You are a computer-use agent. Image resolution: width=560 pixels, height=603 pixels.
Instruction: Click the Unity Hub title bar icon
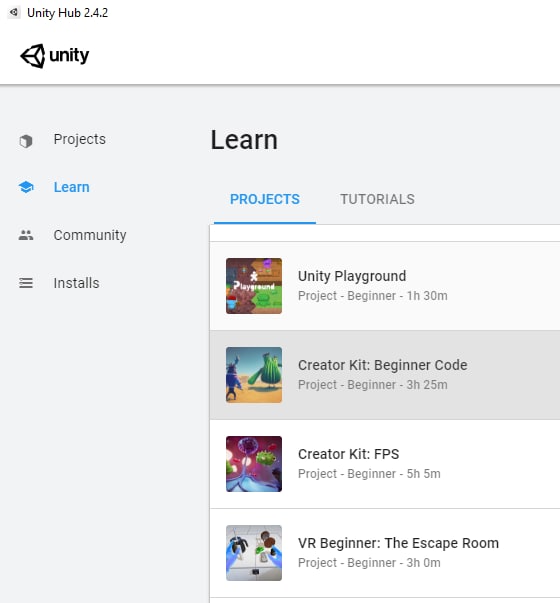click(x=14, y=12)
